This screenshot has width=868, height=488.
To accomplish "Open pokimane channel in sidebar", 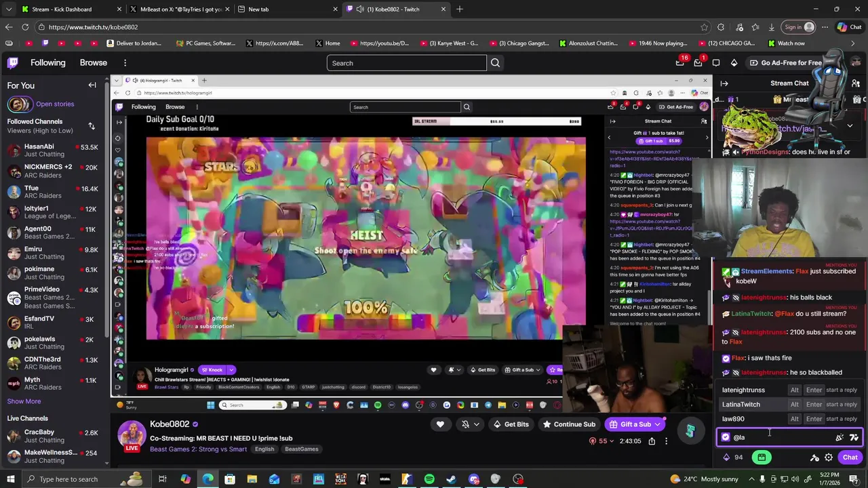I will click(53, 272).
